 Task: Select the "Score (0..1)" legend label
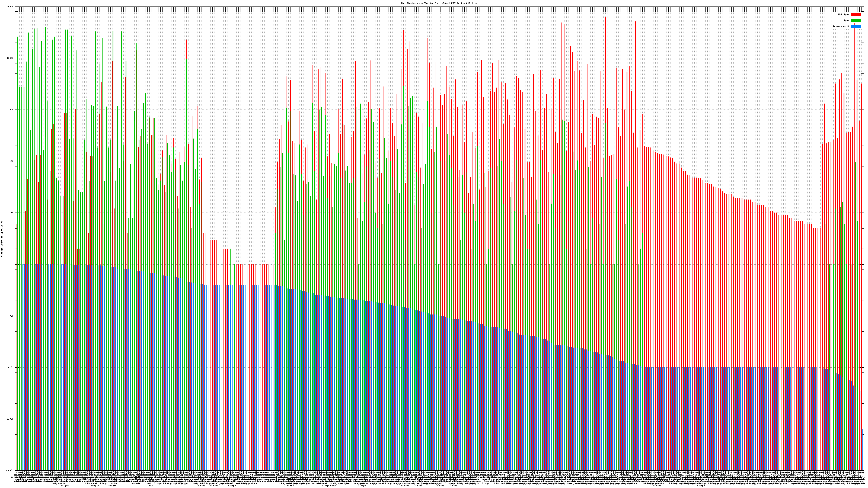pos(841,26)
